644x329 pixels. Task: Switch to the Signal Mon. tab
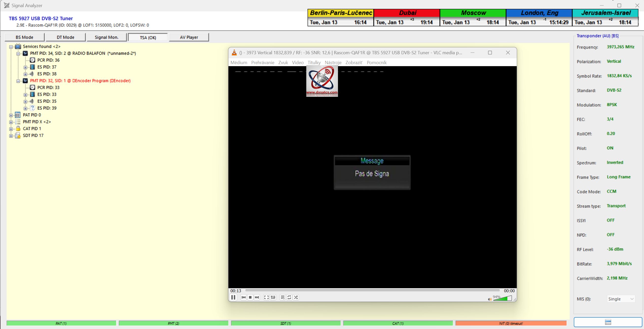[x=106, y=37]
